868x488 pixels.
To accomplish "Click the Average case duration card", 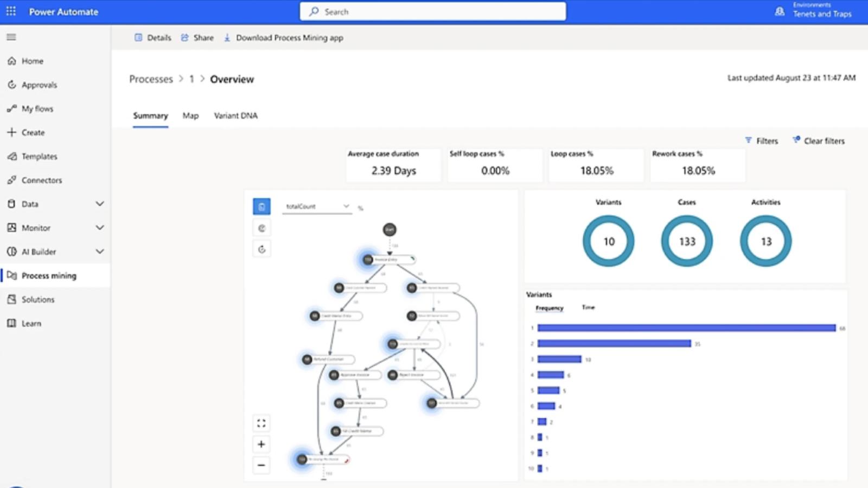I will click(x=393, y=165).
